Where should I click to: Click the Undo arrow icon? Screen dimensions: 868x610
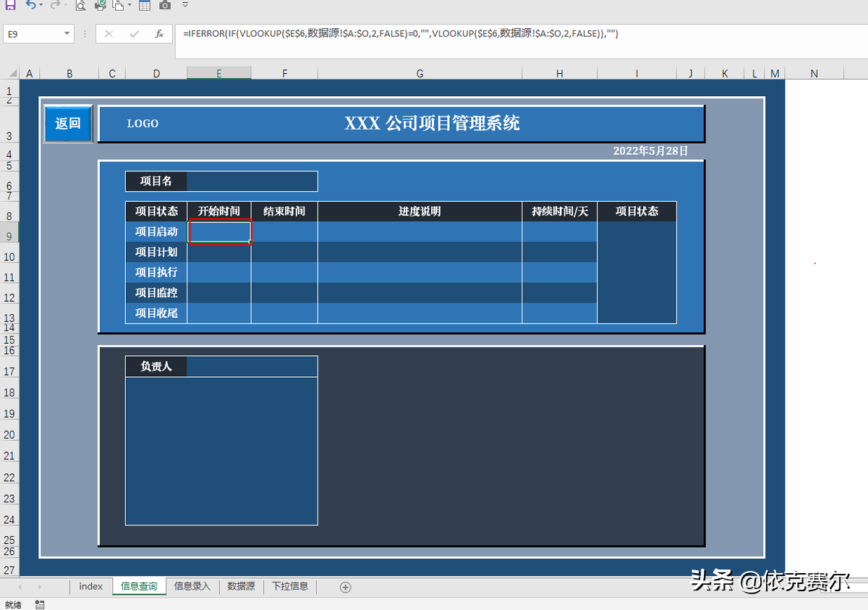(x=30, y=4)
